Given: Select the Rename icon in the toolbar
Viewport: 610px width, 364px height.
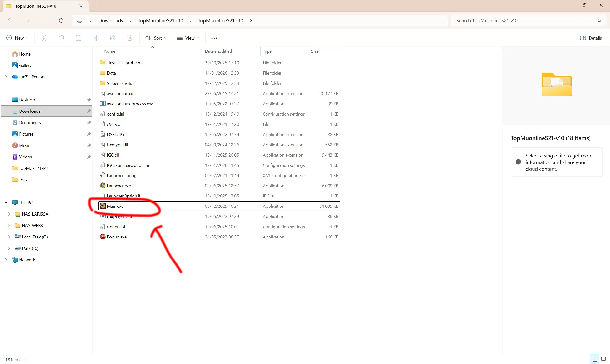Looking at the screenshot, I should pyautogui.click(x=96, y=38).
